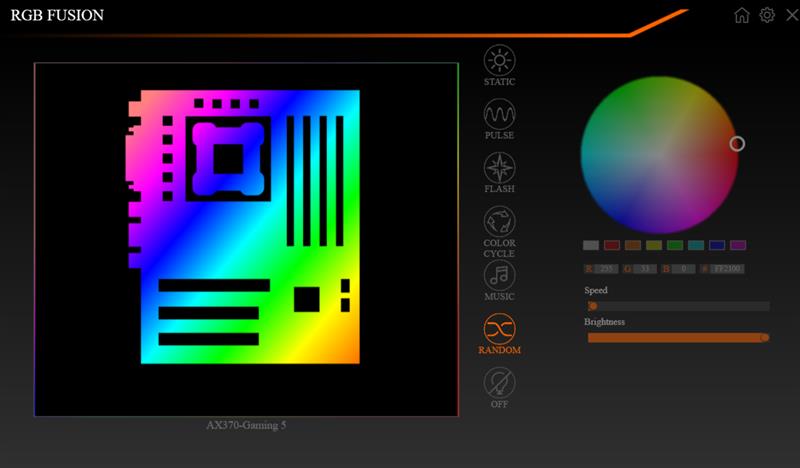Choose the blue color swatch

tap(717, 245)
